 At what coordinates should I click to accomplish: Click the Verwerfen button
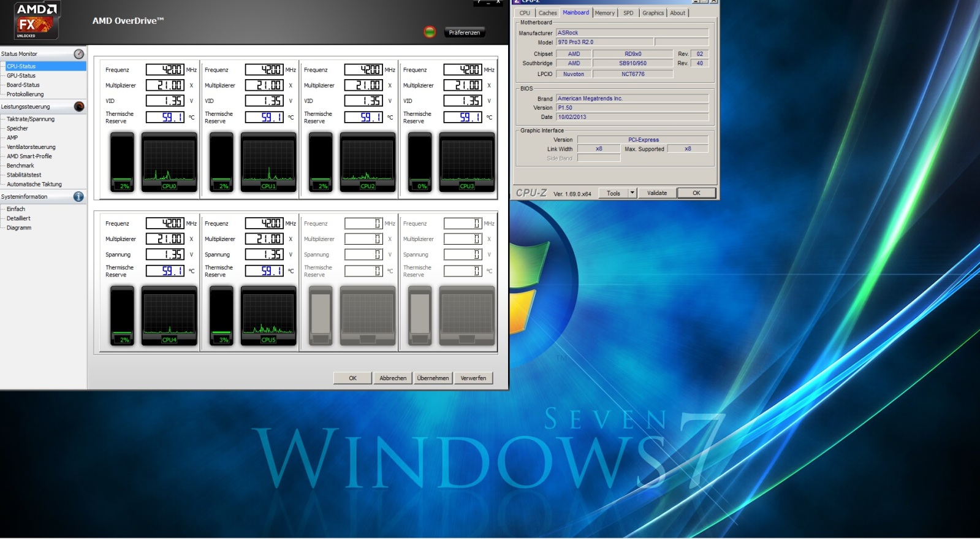pos(473,378)
